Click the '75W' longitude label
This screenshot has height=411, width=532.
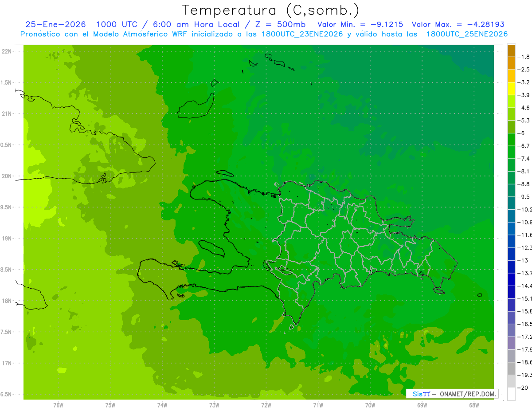pos(110,405)
